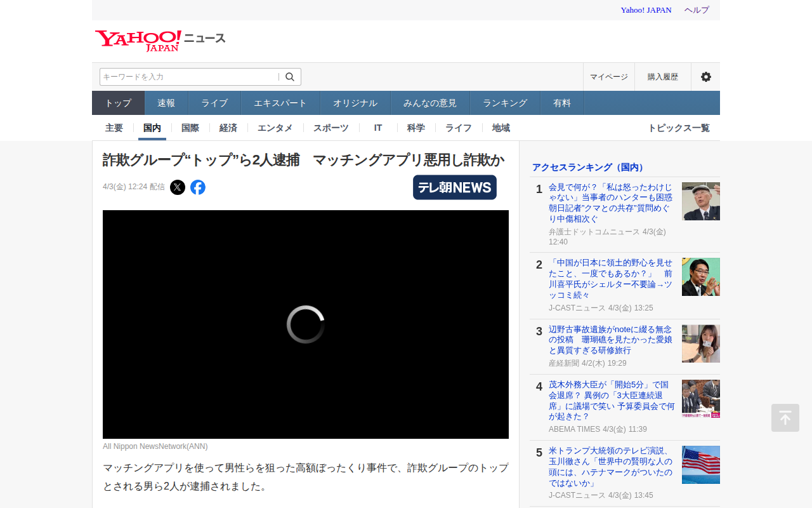
Task: Open the ランキング tab
Action: tap(504, 103)
